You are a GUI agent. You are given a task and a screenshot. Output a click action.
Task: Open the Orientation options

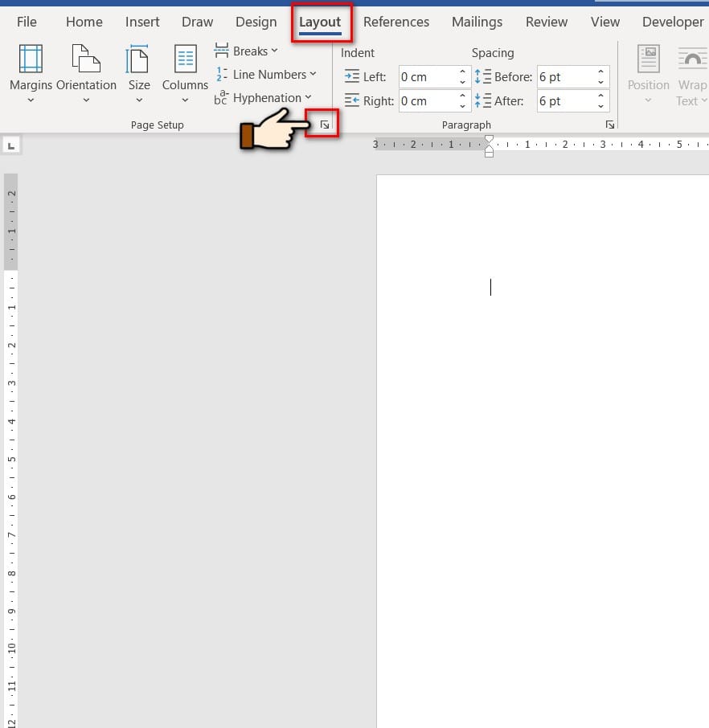click(86, 73)
